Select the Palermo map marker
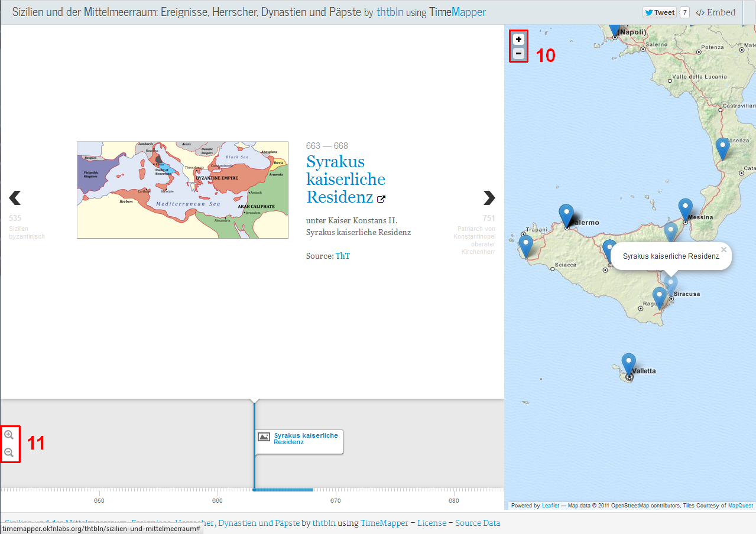756x534 pixels. [x=566, y=216]
